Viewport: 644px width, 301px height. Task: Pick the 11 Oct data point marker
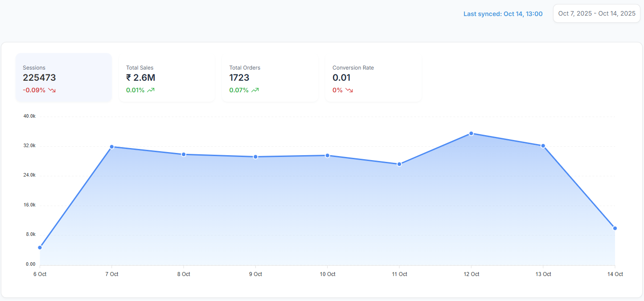[x=399, y=164]
